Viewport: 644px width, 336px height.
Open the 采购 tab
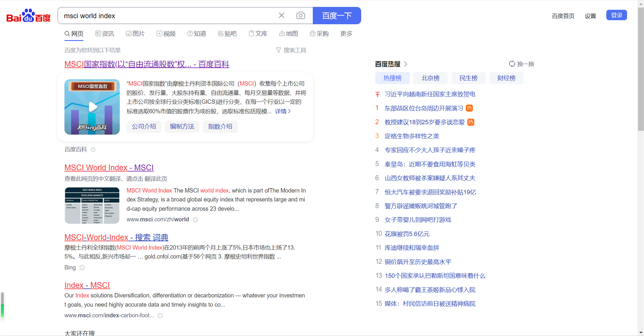[x=319, y=34]
